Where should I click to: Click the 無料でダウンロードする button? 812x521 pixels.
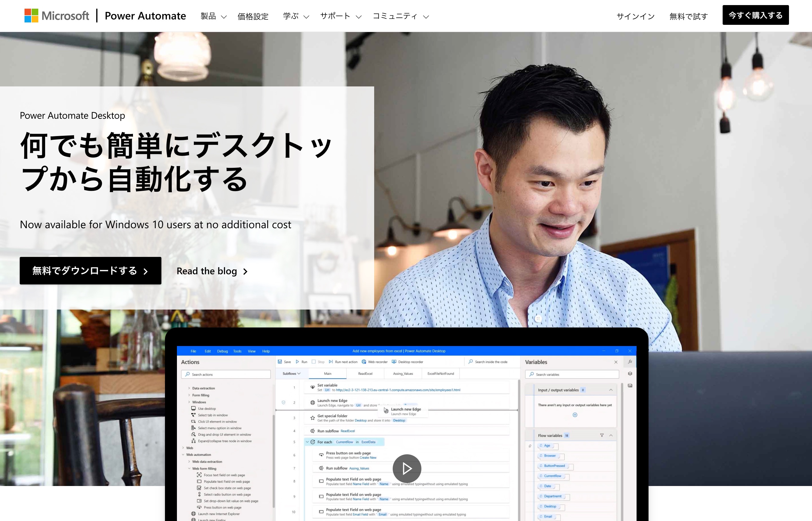click(x=90, y=271)
